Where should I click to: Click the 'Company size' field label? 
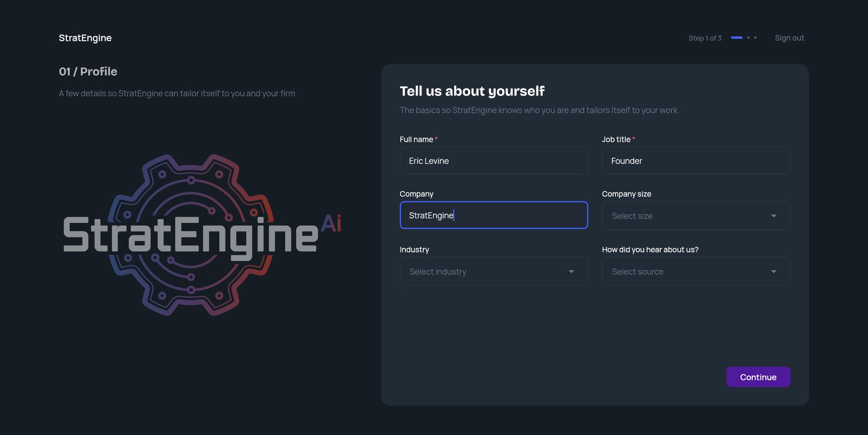pyautogui.click(x=626, y=194)
